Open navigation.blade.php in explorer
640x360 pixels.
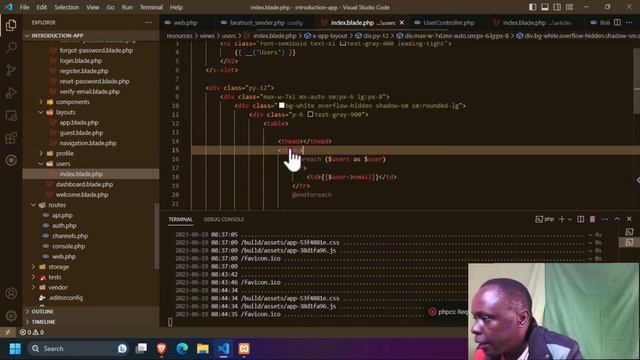(x=88, y=143)
